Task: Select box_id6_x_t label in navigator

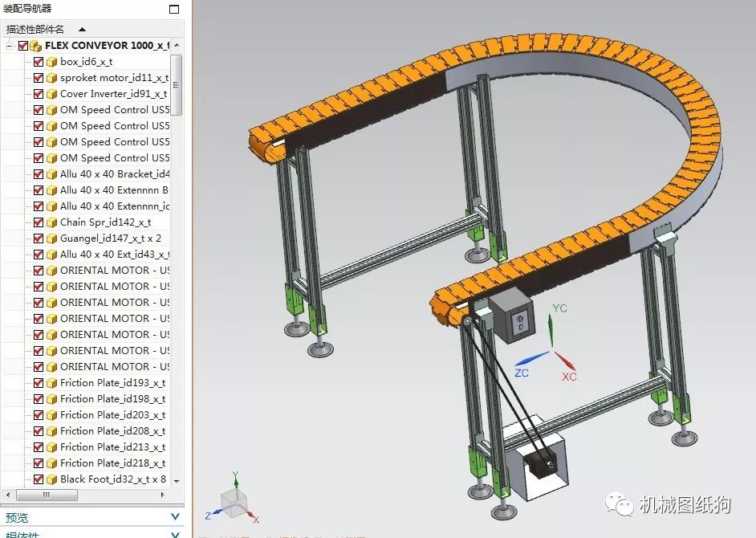Action: pos(87,62)
